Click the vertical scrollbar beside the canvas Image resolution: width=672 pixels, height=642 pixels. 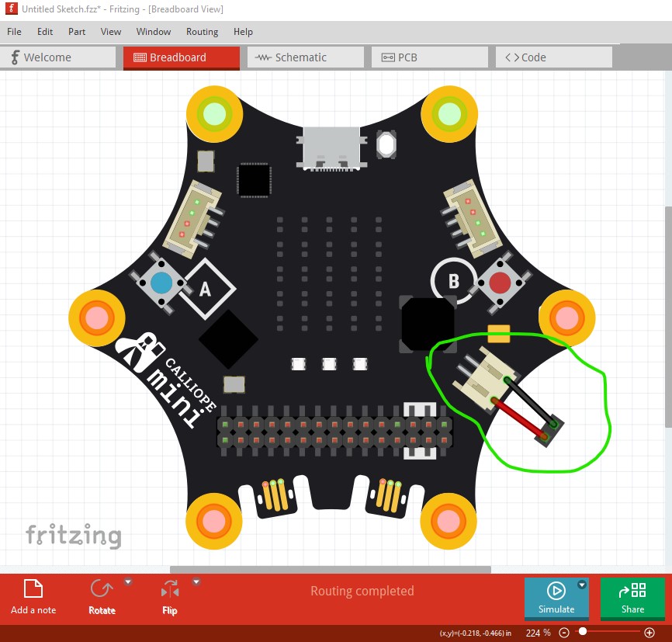click(x=668, y=317)
